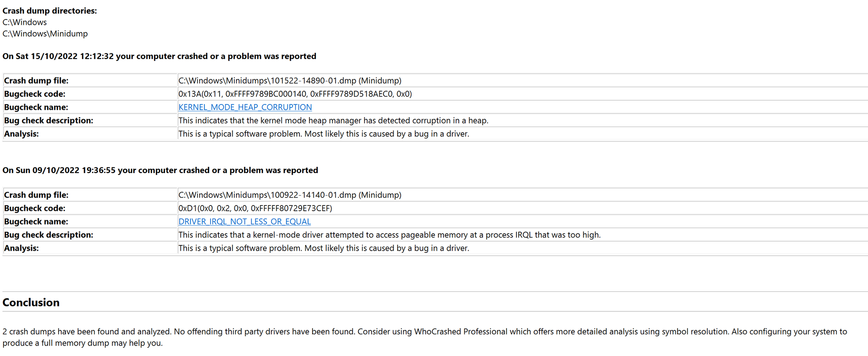This screenshot has height=356, width=868.
Task: Click Analysis text in Sunday crash table
Action: point(323,248)
